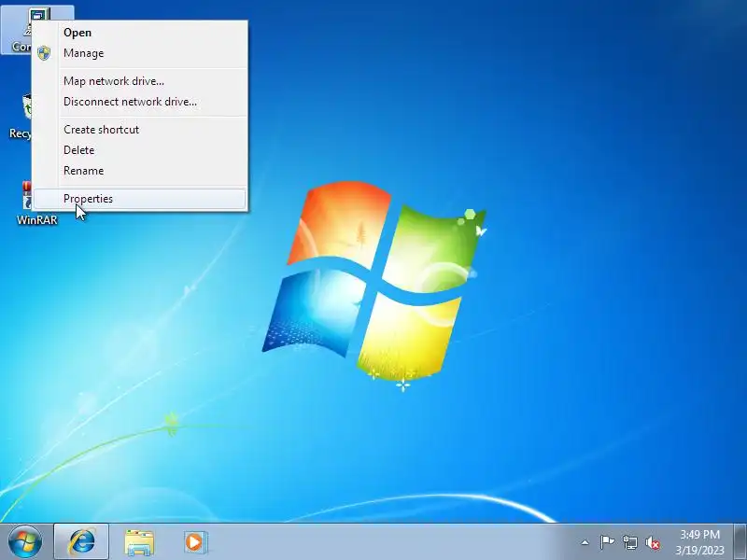The height and width of the screenshot is (560, 747).
Task: Select the Recycle Bin desktop icon
Action: (20, 117)
